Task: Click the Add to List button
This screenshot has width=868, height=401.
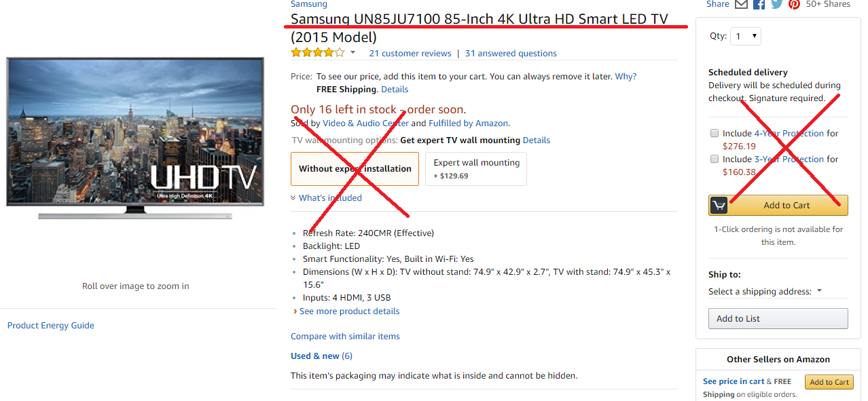Action: pyautogui.click(x=778, y=319)
